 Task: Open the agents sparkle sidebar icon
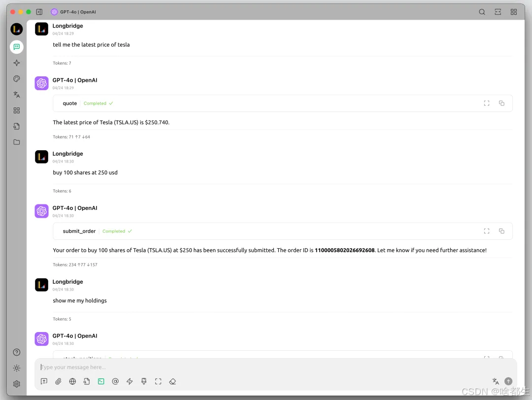click(17, 63)
